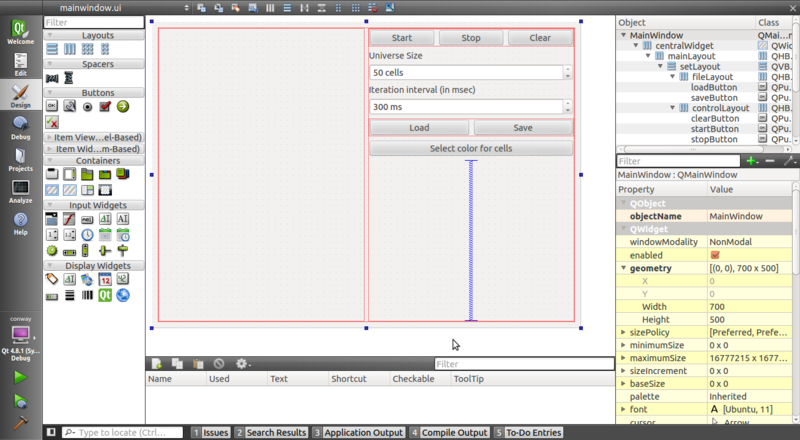800x440 pixels.
Task: Collapse the Layouts widget category
Action: point(49,35)
